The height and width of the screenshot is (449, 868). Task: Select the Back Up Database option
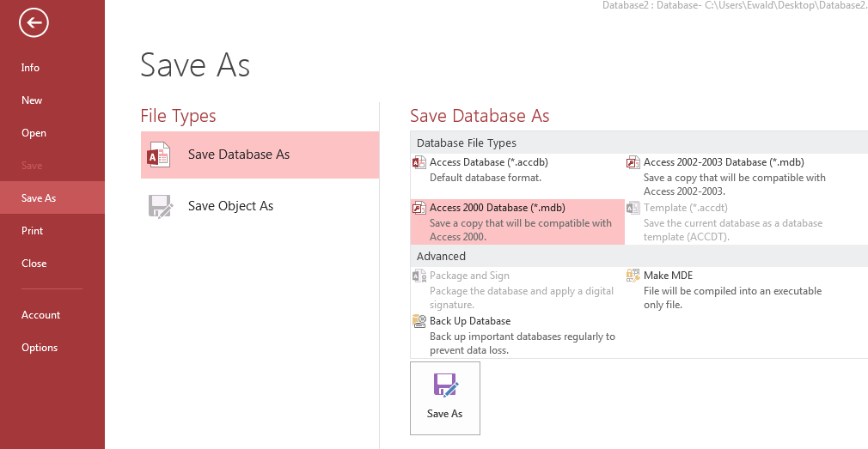coord(517,335)
